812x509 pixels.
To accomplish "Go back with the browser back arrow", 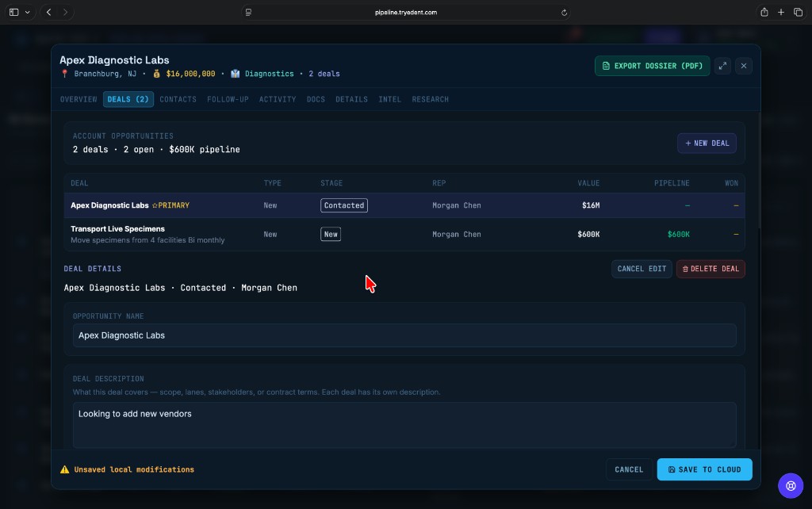I will coord(48,12).
